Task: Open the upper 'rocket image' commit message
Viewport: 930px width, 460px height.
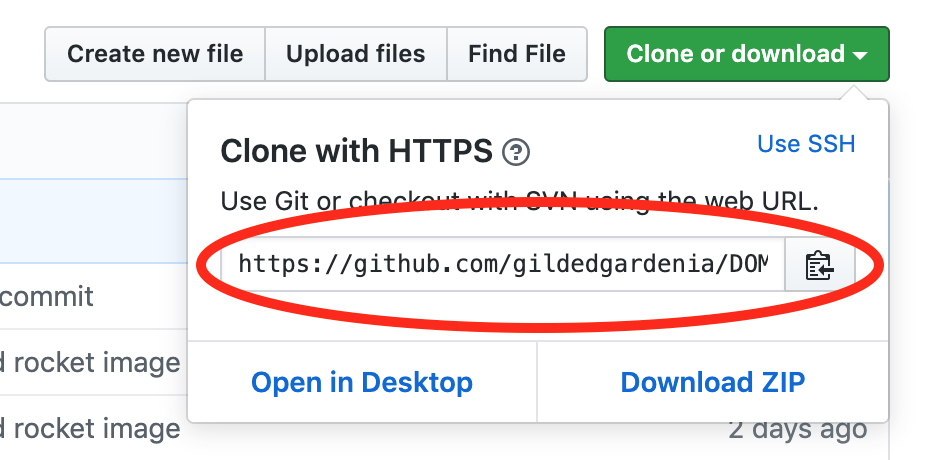Action: coord(90,362)
